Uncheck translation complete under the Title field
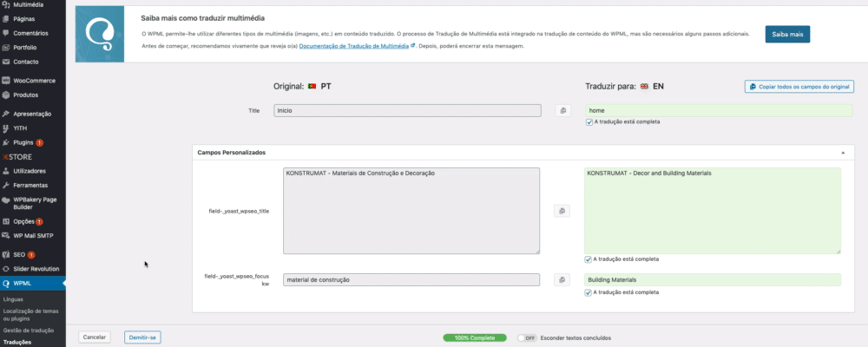This screenshot has height=347, width=868. pyautogui.click(x=589, y=121)
